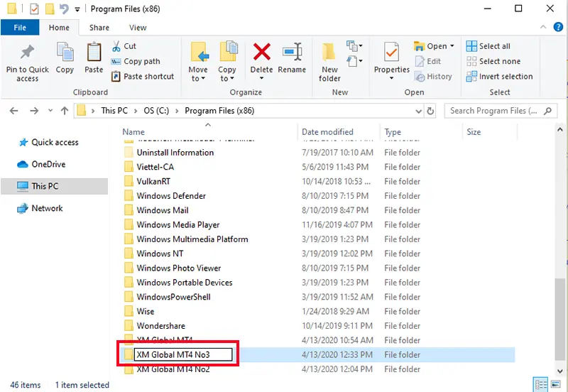Click the Properties ribbon icon
This screenshot has height=392, width=568.
tap(392, 53)
